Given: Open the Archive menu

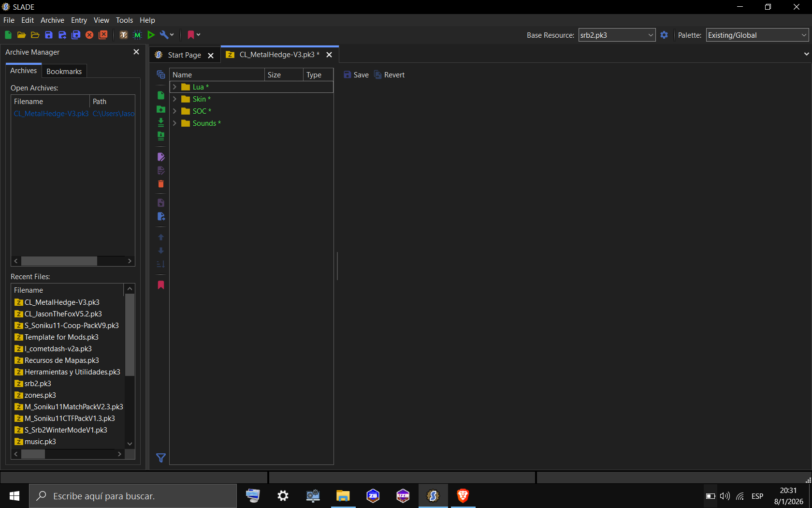Looking at the screenshot, I should pyautogui.click(x=52, y=20).
